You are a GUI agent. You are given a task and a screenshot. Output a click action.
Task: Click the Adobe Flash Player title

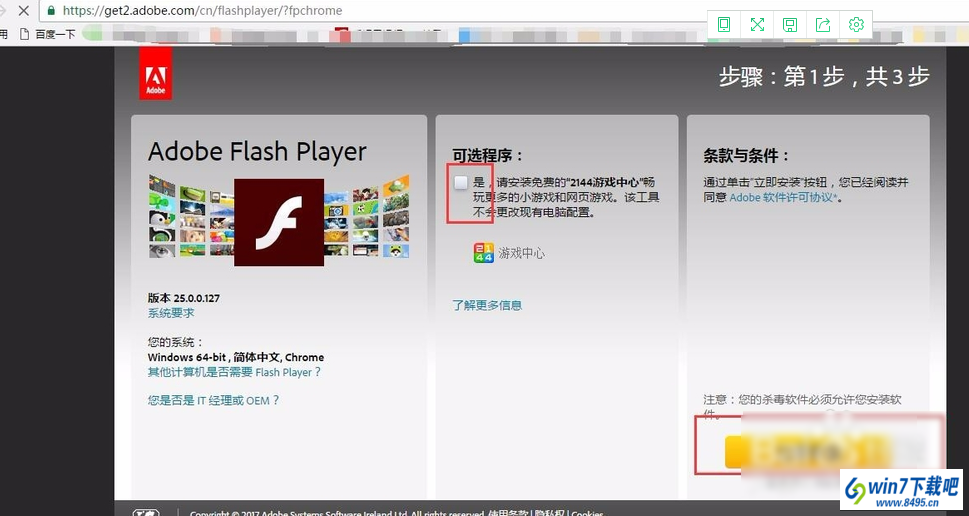[257, 152]
